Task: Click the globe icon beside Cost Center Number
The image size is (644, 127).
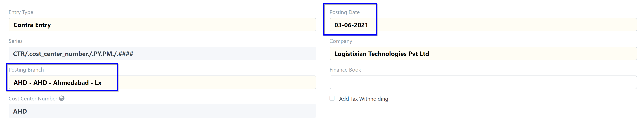Action: click(x=62, y=98)
